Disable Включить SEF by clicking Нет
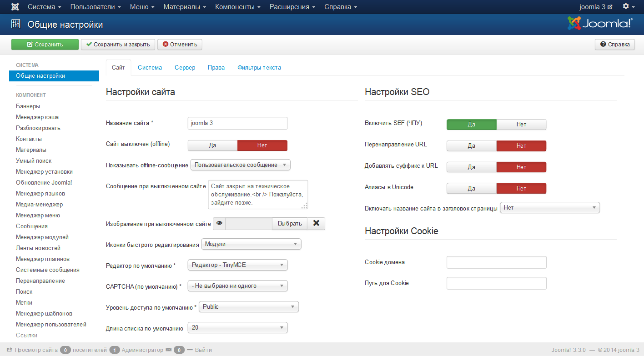The image size is (644, 356). click(521, 124)
